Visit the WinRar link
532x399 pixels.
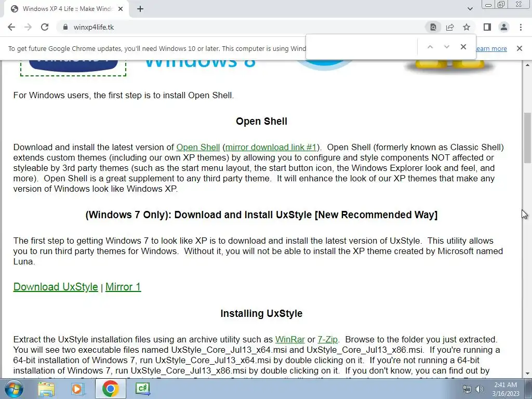pos(290,339)
